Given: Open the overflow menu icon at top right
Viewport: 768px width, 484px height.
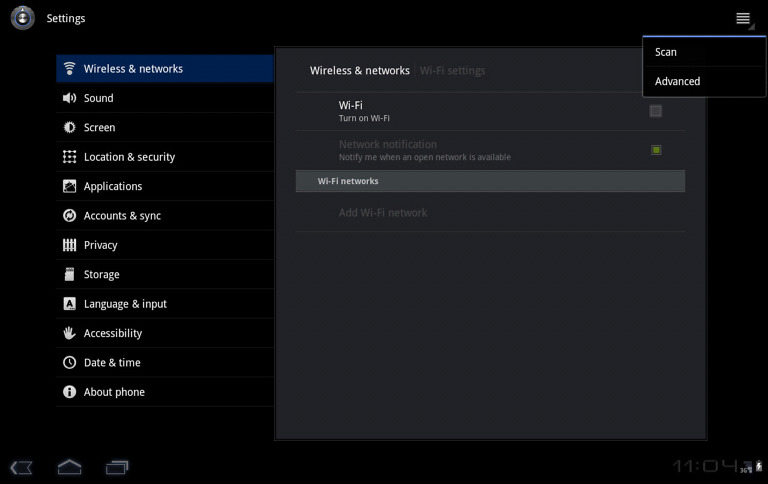Looking at the screenshot, I should click(743, 19).
